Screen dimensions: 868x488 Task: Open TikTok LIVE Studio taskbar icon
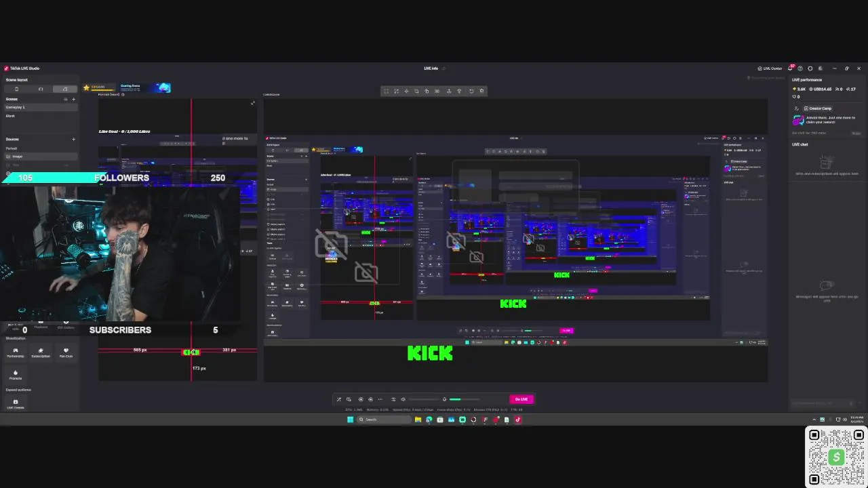(x=517, y=420)
